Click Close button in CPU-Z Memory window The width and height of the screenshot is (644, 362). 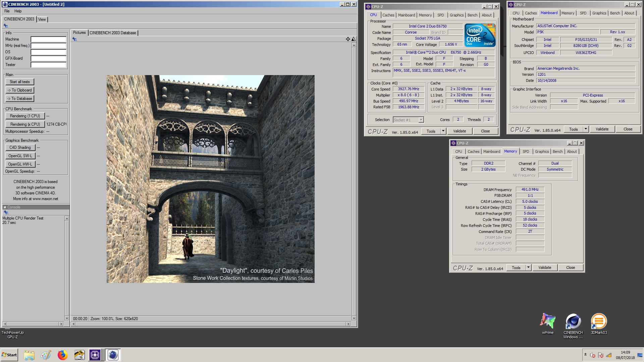pyautogui.click(x=571, y=267)
